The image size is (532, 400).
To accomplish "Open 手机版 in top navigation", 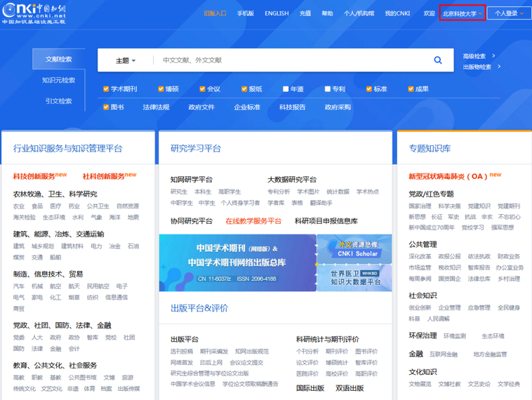I will 246,13.
